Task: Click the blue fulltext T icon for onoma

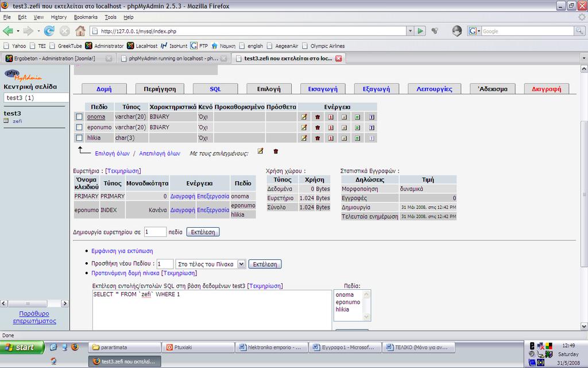Action: 372,117
